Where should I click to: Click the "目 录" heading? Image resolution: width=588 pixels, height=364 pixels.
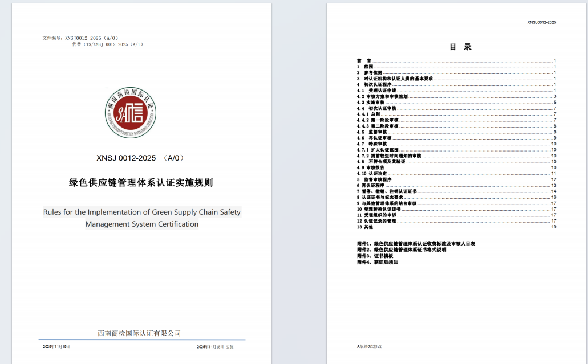[460, 47]
